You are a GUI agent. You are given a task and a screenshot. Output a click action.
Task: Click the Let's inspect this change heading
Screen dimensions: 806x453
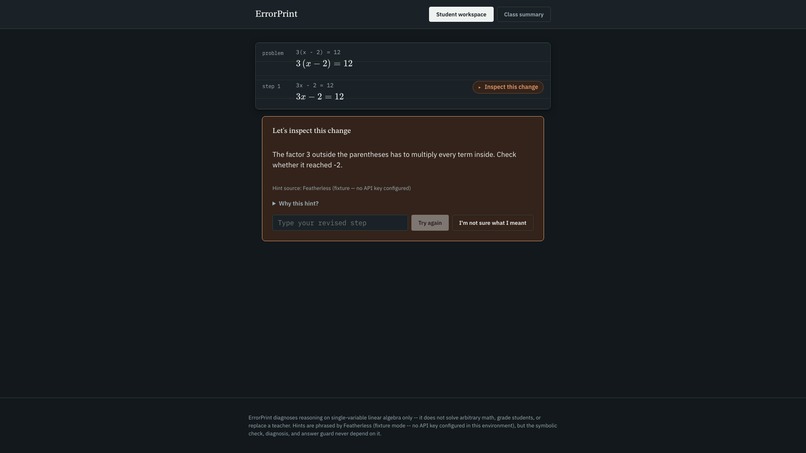(312, 131)
